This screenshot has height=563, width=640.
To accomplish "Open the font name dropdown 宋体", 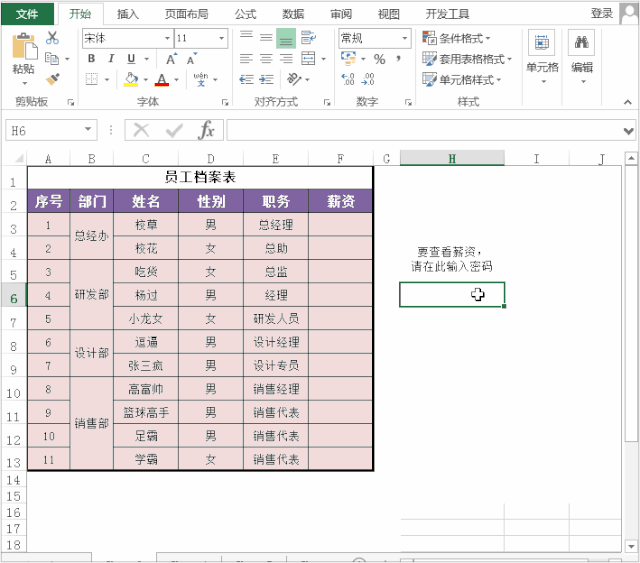I will point(167,38).
